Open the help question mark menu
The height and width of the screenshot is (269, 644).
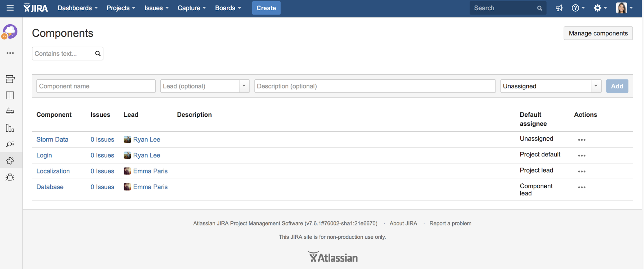coord(578,8)
